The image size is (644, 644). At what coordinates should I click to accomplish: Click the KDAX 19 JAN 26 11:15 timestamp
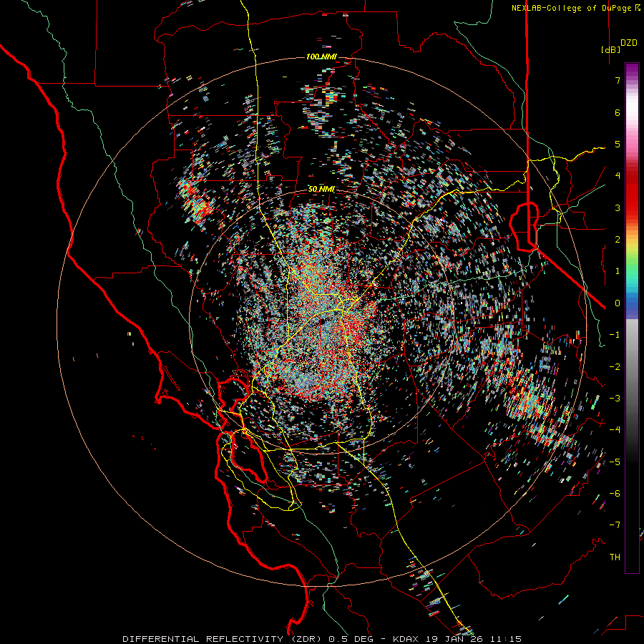(x=457, y=639)
